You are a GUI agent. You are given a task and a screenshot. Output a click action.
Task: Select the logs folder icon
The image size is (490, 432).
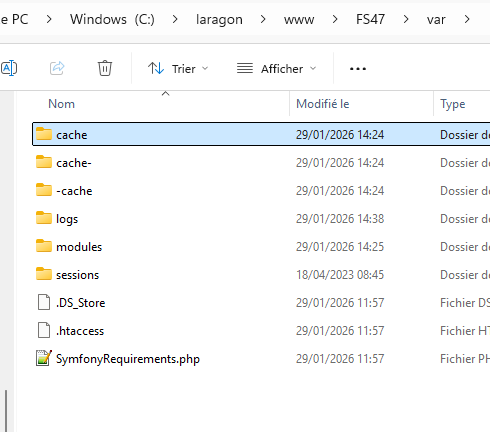(44, 218)
